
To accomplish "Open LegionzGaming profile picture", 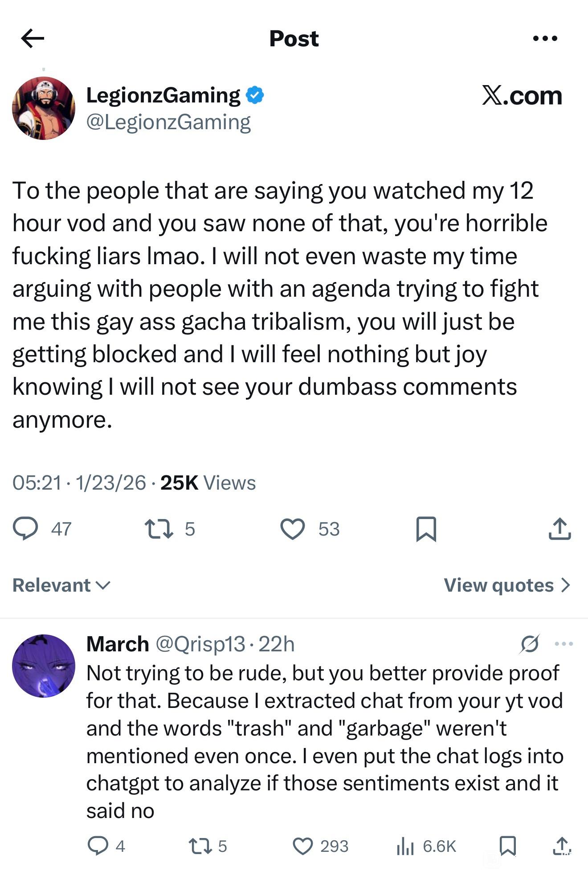I will pyautogui.click(x=44, y=108).
